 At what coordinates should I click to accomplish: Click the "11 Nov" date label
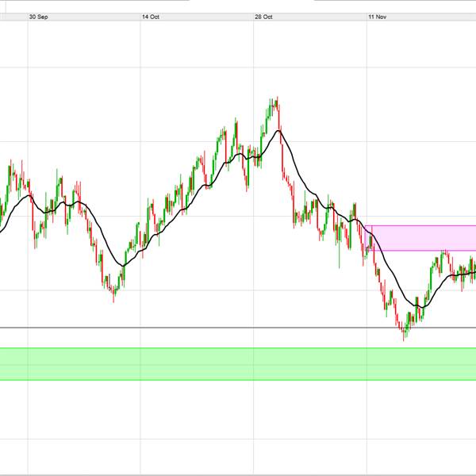(x=377, y=17)
